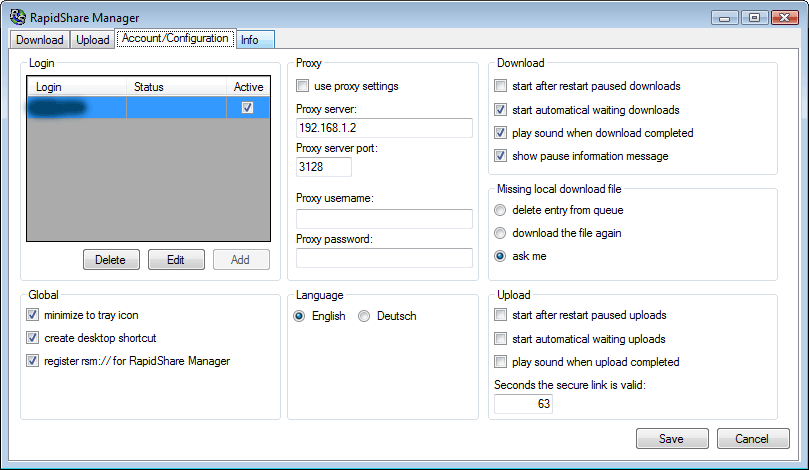Open the Upload tab
This screenshot has height=470, width=809.
(x=93, y=40)
